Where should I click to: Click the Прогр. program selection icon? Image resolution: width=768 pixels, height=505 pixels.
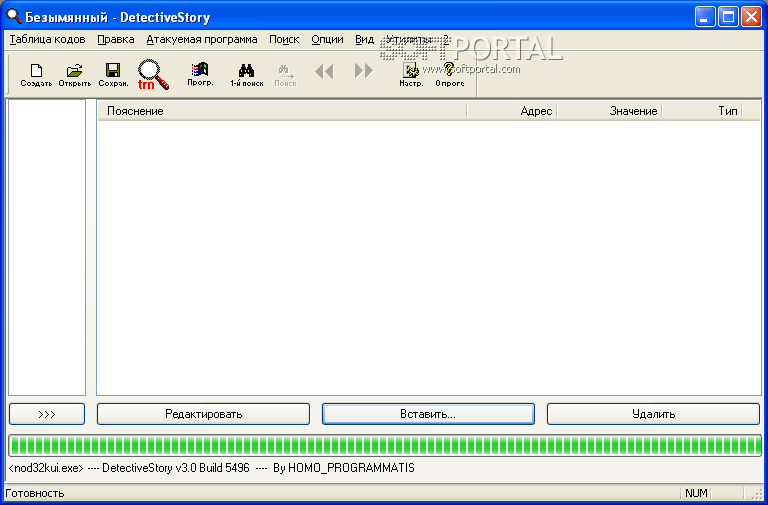[200, 74]
